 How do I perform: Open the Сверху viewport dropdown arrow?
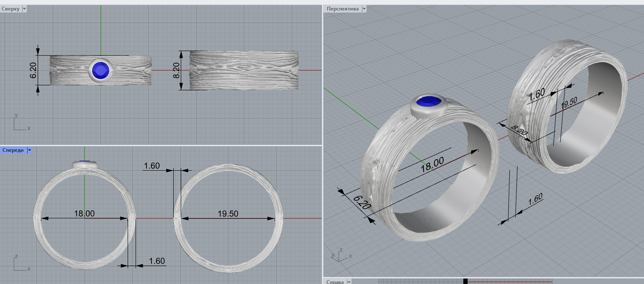tap(24, 9)
